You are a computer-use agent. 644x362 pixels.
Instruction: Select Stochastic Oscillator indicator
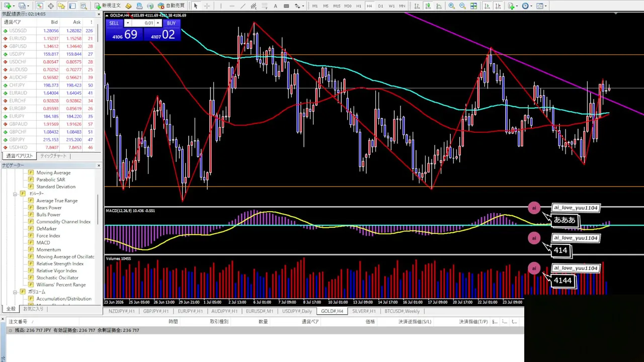point(57,278)
